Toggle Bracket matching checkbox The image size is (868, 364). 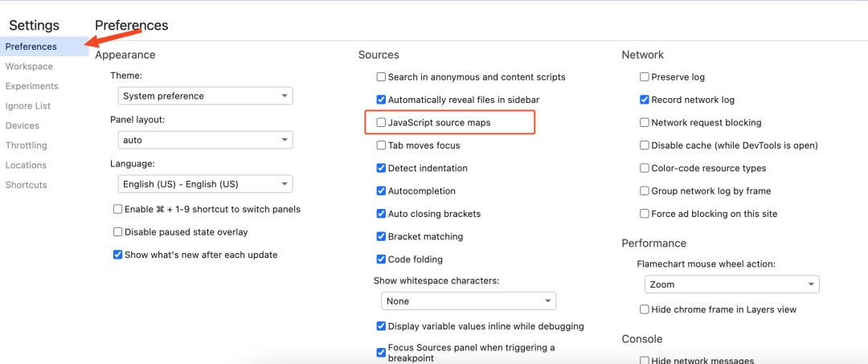(381, 237)
